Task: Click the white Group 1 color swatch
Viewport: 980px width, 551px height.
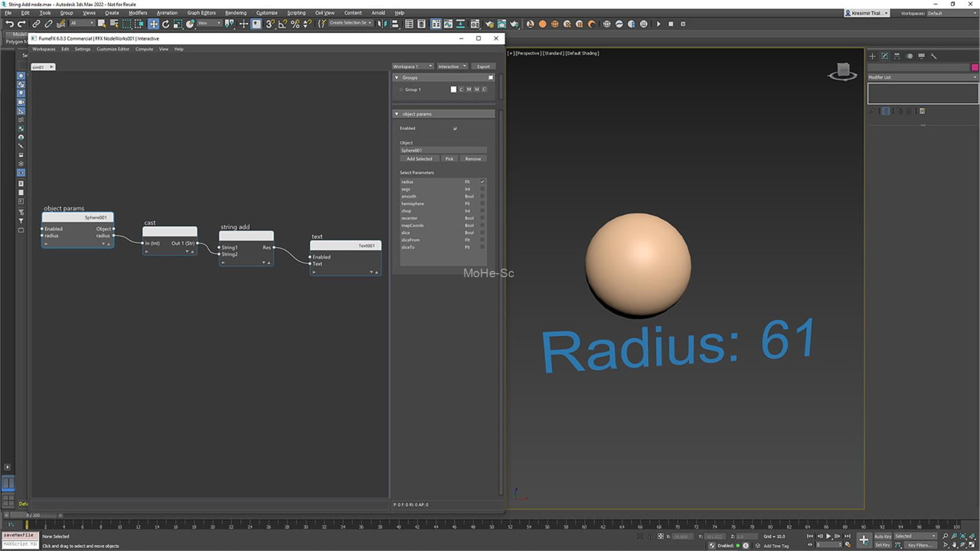Action: point(454,90)
